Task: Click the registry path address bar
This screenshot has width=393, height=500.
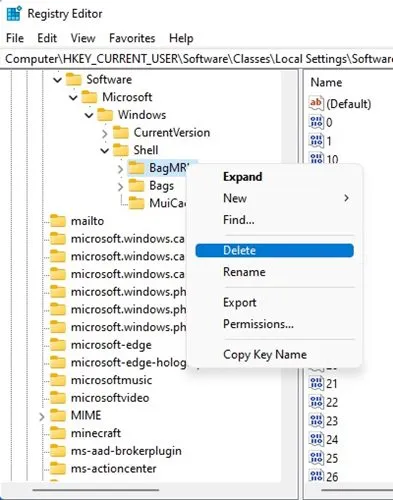Action: (x=197, y=59)
